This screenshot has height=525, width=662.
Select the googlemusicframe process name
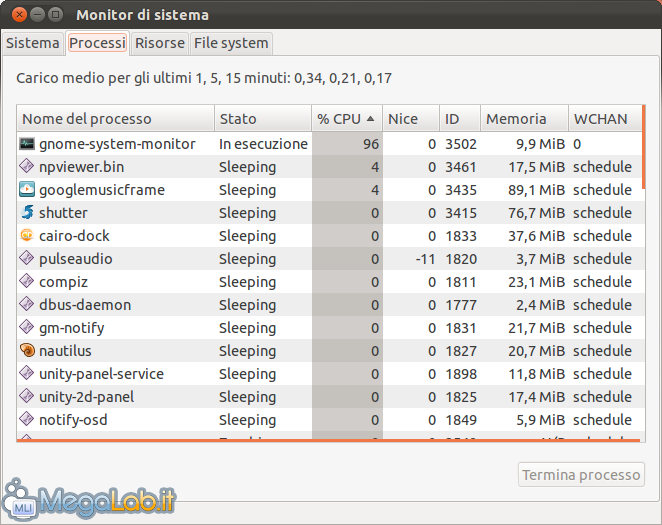pyautogui.click(x=102, y=190)
